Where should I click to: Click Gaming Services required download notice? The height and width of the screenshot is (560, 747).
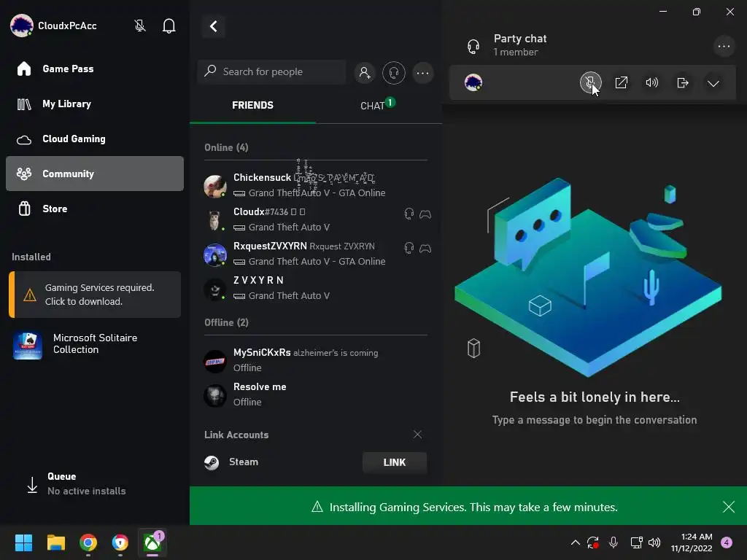tap(95, 295)
